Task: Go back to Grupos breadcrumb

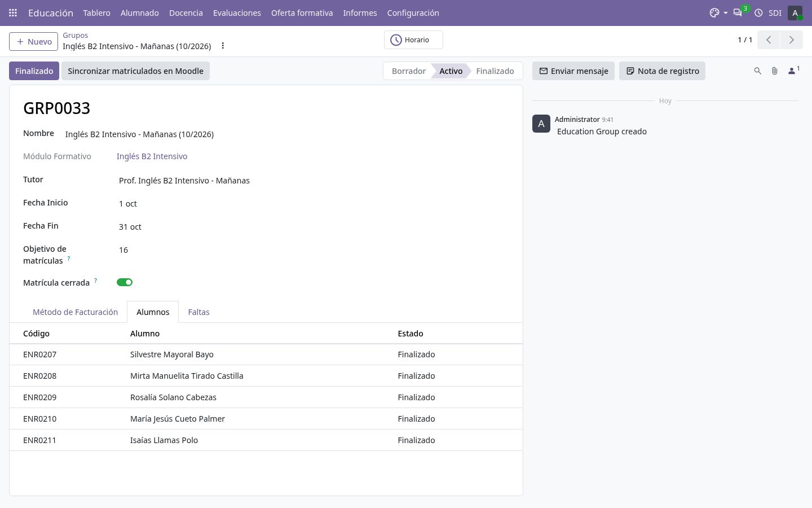Action: coord(75,35)
